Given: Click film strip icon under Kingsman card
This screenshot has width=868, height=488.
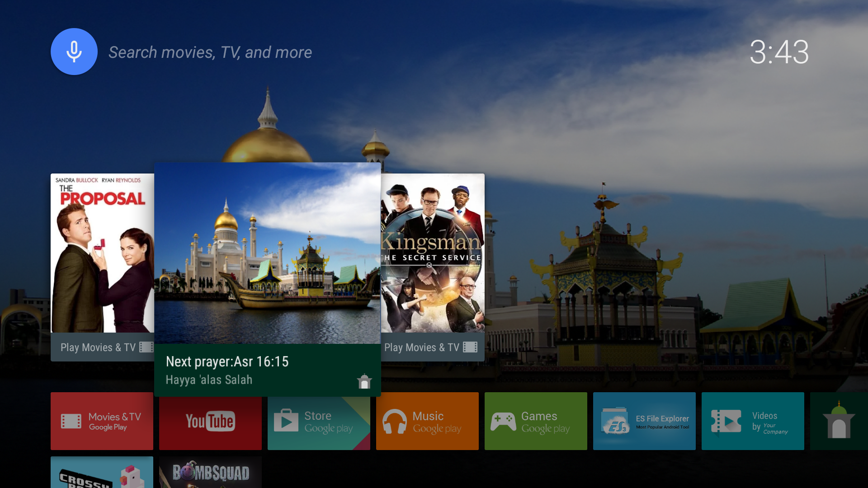Looking at the screenshot, I should pos(470,347).
